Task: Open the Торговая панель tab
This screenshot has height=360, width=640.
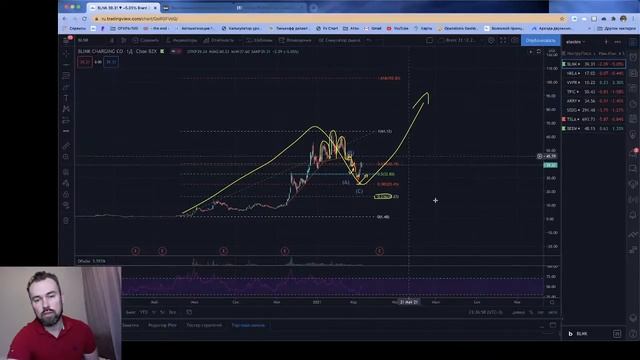Action: (x=249, y=325)
